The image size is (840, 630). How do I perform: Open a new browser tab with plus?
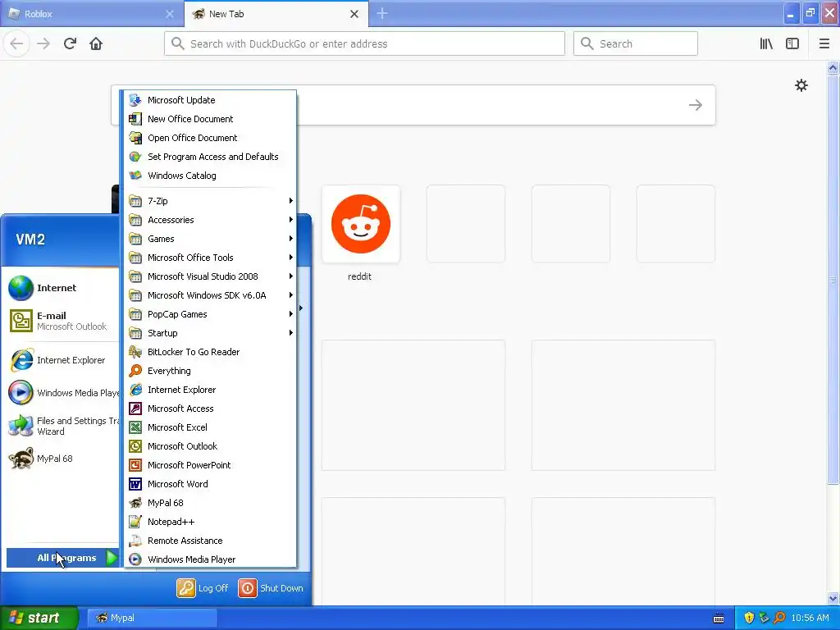click(x=382, y=14)
